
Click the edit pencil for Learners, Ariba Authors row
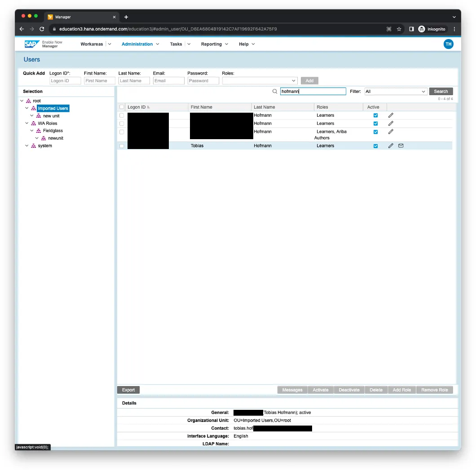tap(391, 132)
